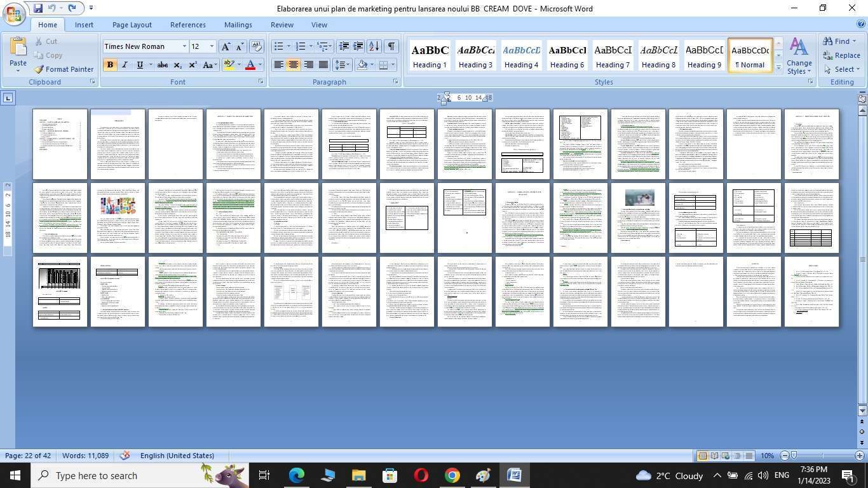Apply the Heading 1 style
Viewport: 868px width, 488px height.
pyautogui.click(x=430, y=55)
